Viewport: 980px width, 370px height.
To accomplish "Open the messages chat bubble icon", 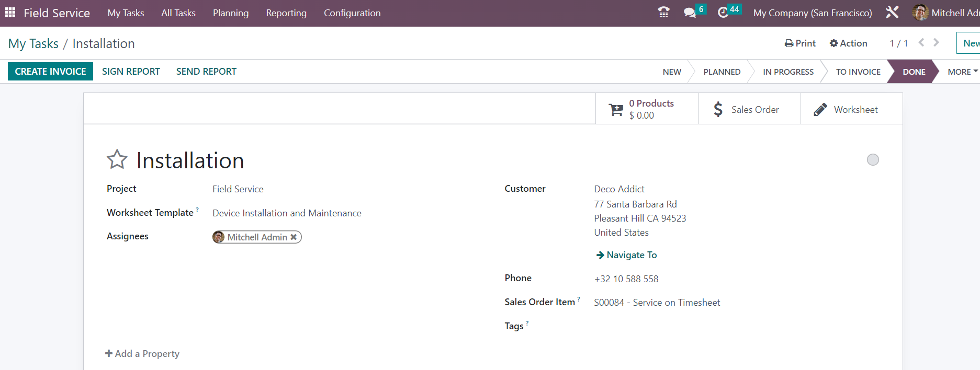I will point(690,13).
